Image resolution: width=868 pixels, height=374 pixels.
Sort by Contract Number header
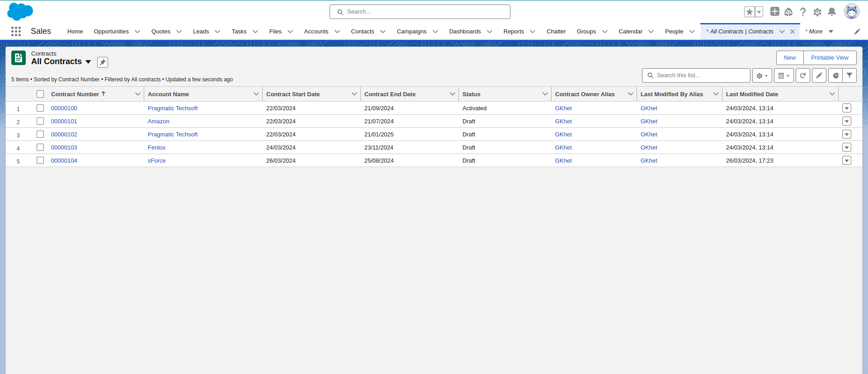pos(75,94)
